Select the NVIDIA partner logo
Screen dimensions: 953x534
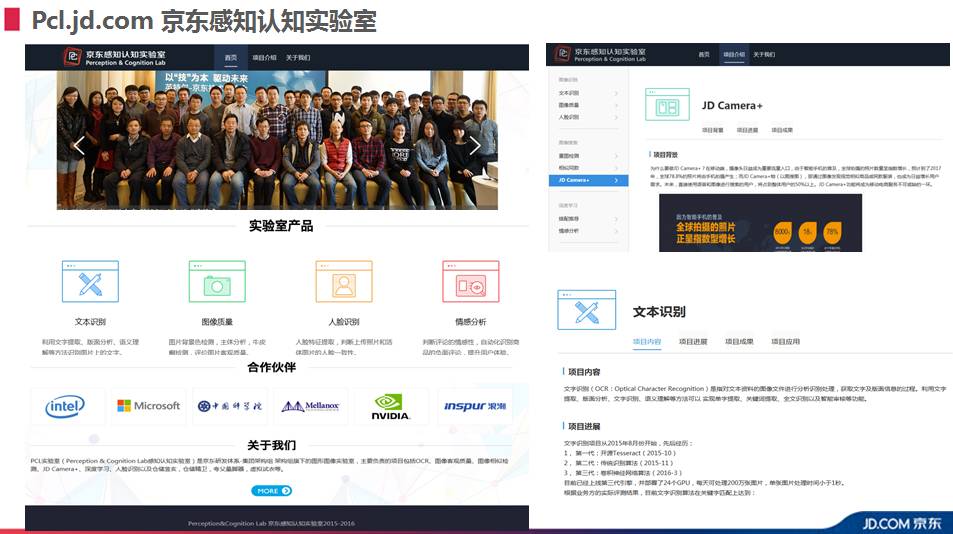(390, 407)
